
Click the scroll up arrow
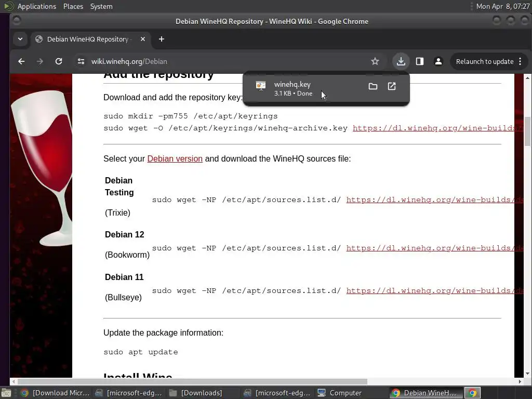527,78
